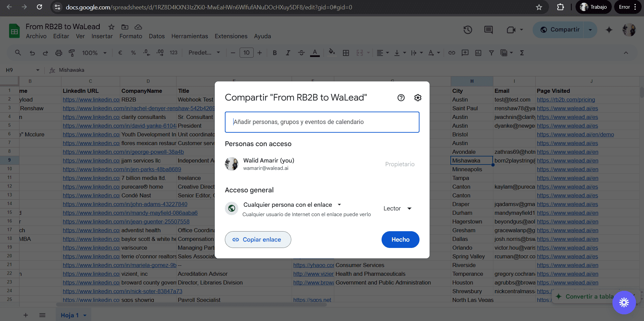The height and width of the screenshot is (321, 644).
Task: Decrease font size with minus button
Action: 233,53
